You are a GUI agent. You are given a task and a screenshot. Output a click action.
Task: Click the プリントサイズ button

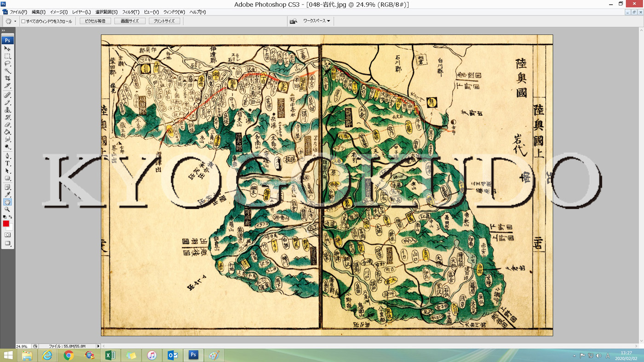tap(164, 21)
